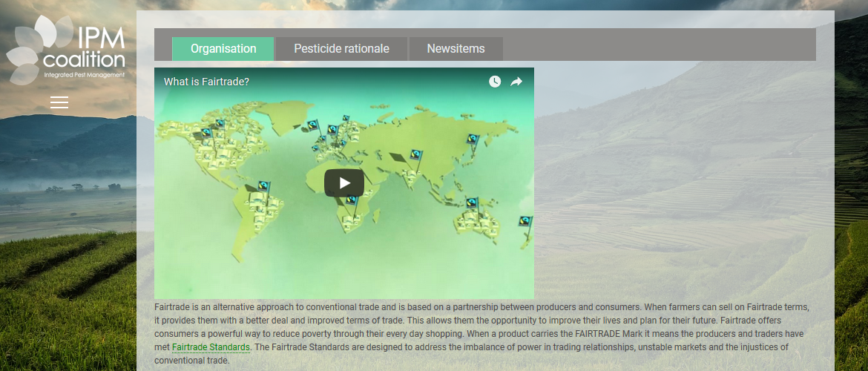Click the IPM coalition logo
This screenshot has height=371, width=868.
(x=65, y=50)
